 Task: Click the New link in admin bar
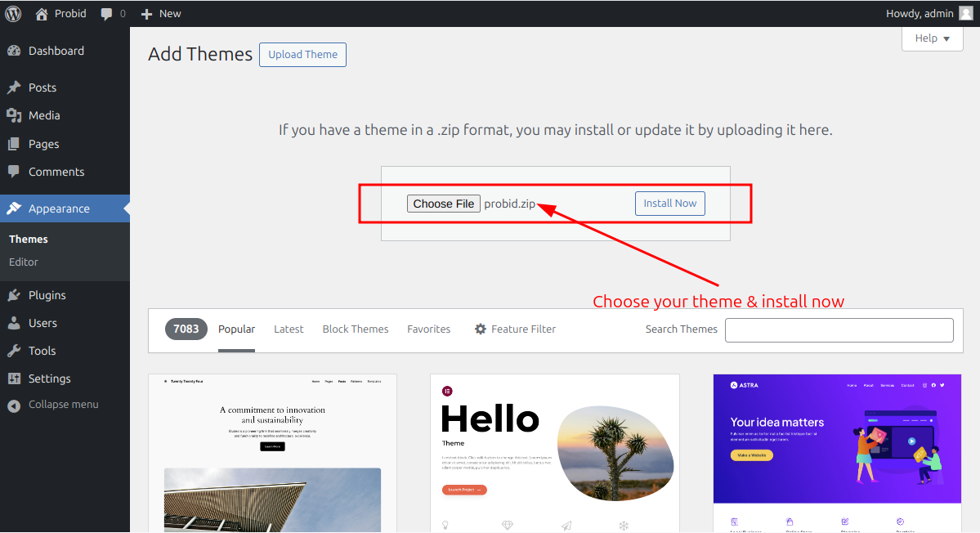(170, 13)
